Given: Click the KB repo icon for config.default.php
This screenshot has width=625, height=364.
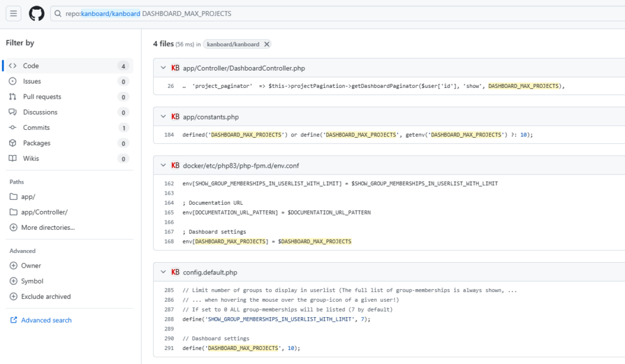Looking at the screenshot, I should click(x=175, y=272).
